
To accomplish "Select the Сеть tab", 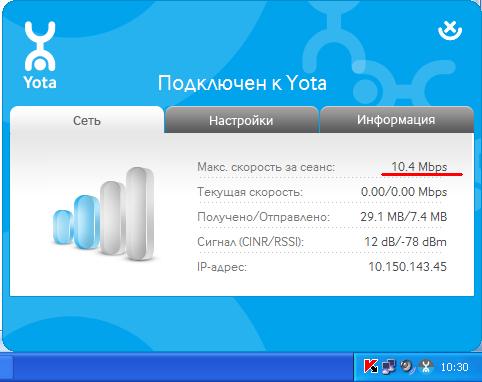I will tap(87, 120).
